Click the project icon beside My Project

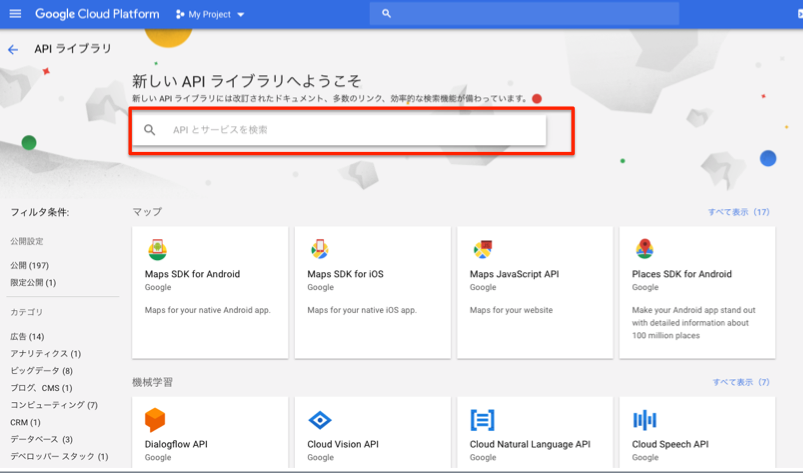(180, 14)
